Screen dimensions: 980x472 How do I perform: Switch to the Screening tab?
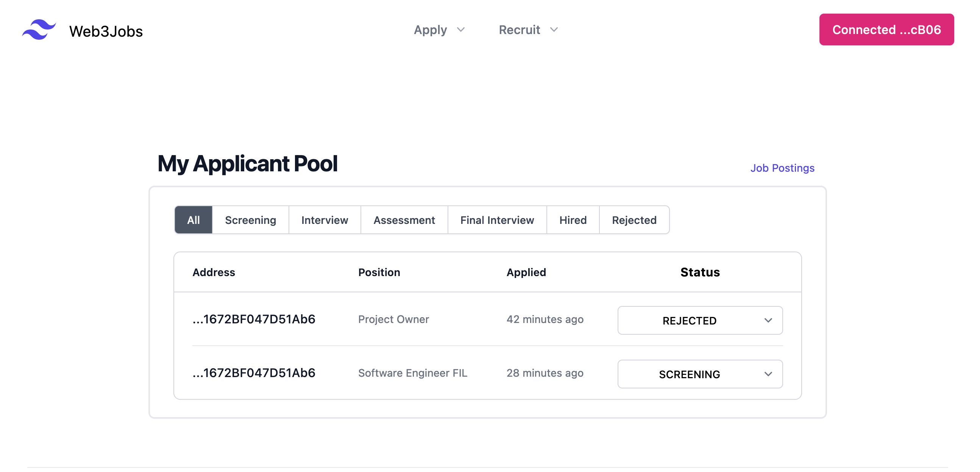[x=250, y=219]
